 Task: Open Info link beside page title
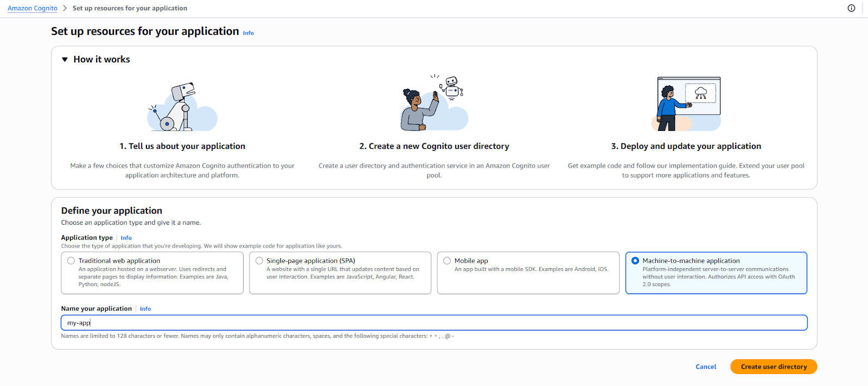pos(248,33)
